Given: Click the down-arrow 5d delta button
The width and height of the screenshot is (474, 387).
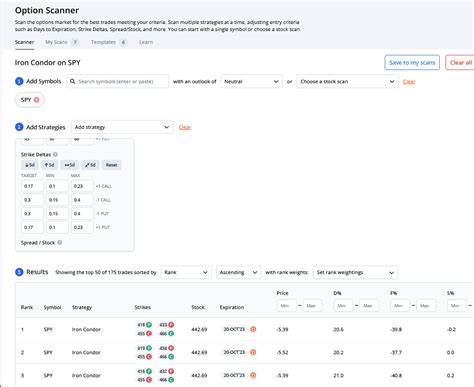Looking at the screenshot, I should (x=30, y=165).
